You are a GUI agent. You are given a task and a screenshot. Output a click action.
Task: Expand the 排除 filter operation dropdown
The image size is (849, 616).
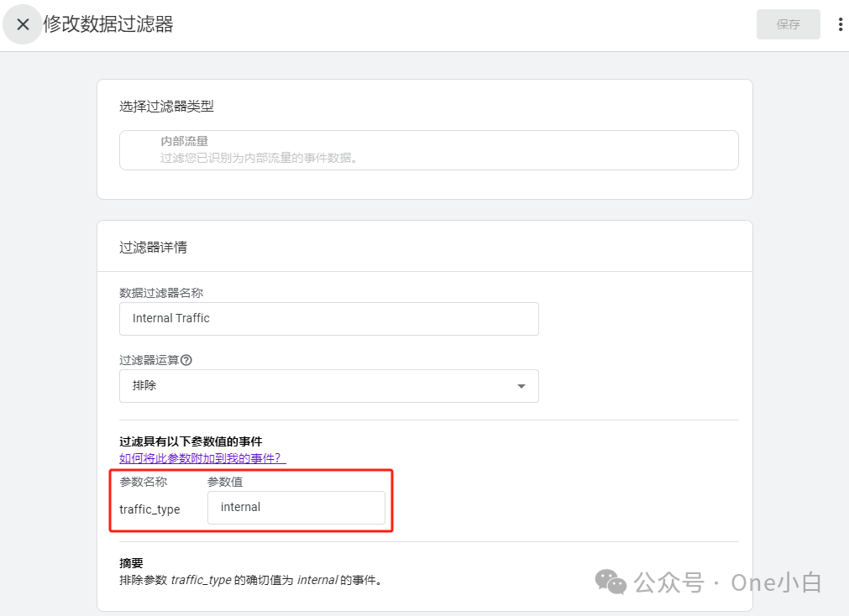[x=328, y=386]
